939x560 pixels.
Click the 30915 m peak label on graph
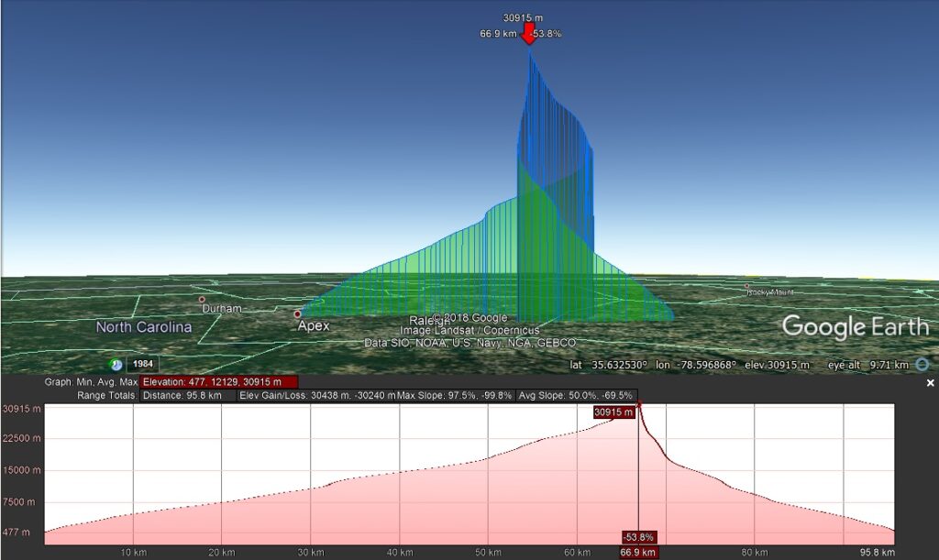click(x=613, y=412)
